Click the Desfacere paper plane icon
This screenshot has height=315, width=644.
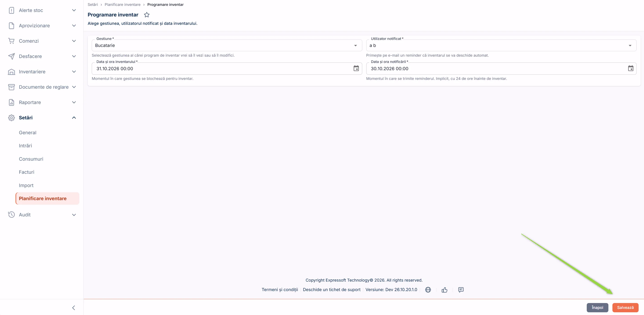tap(11, 56)
